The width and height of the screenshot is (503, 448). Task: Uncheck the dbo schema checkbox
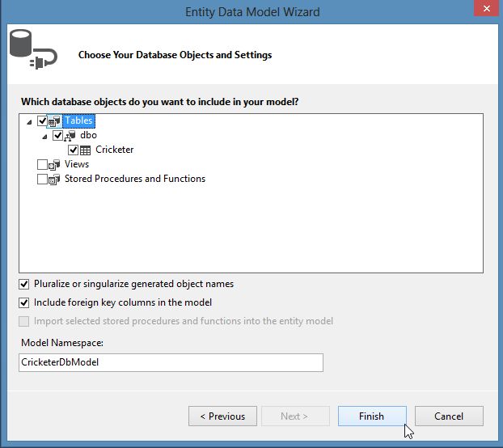pos(57,135)
